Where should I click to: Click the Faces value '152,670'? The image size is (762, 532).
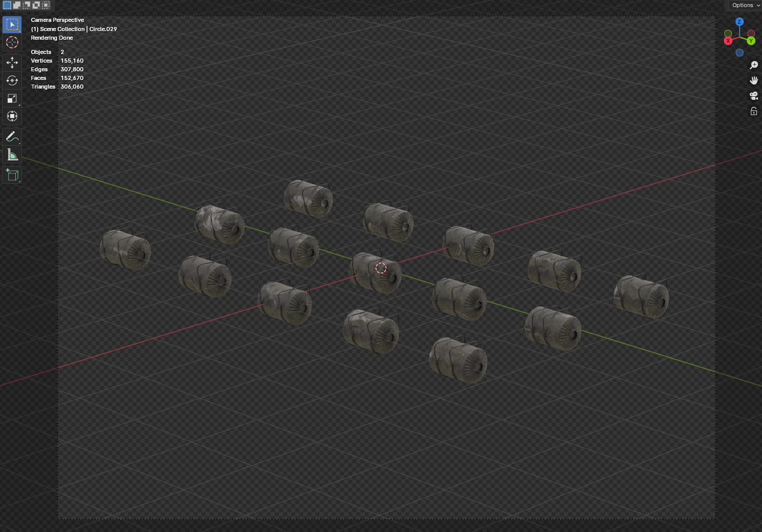[x=72, y=78]
